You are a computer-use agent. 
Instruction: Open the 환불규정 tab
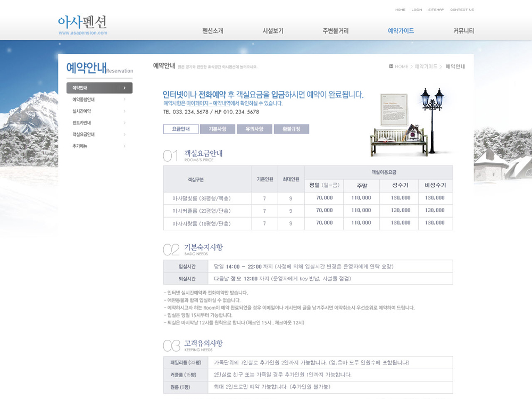tap(291, 129)
